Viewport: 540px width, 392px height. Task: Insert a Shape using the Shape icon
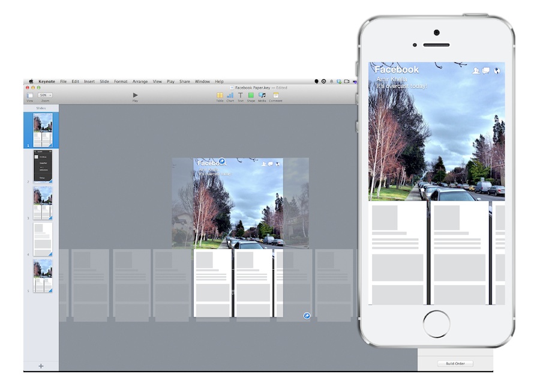[251, 96]
